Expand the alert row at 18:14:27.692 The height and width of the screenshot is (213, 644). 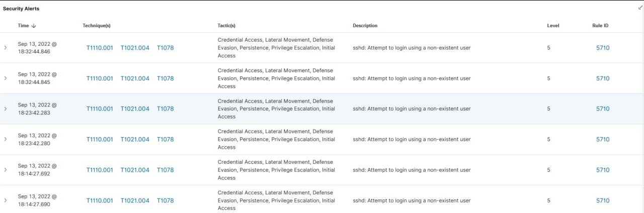coord(6,170)
